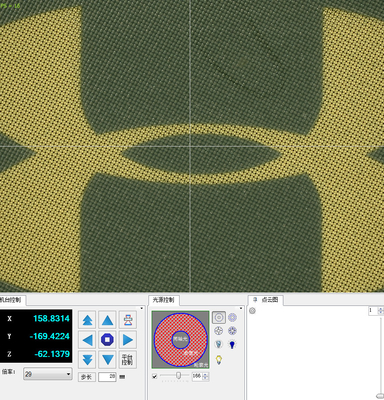
Task: Click the right arrow jog button
Action: (x=128, y=340)
